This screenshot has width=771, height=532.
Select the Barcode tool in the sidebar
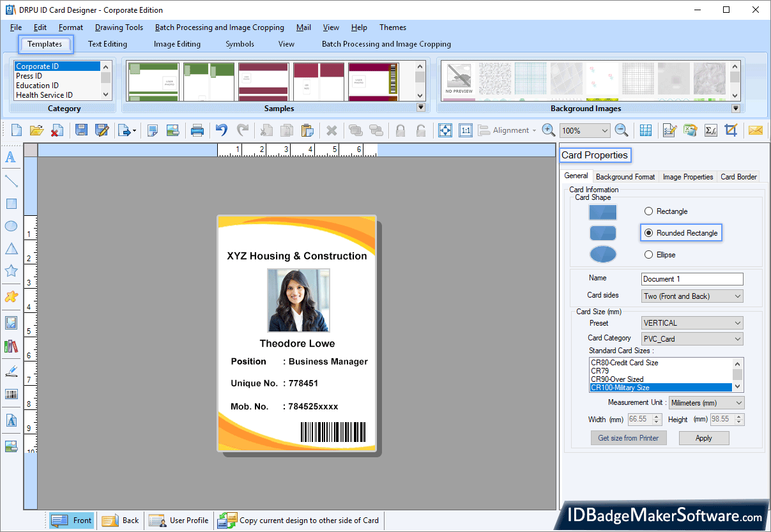click(x=11, y=395)
